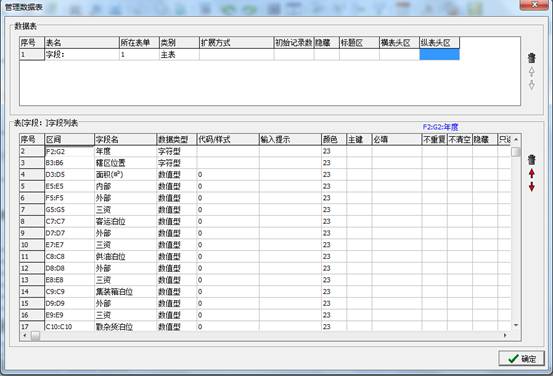The image size is (553, 376).
Task: Select the 横表头区 column header
Action: click(399, 43)
